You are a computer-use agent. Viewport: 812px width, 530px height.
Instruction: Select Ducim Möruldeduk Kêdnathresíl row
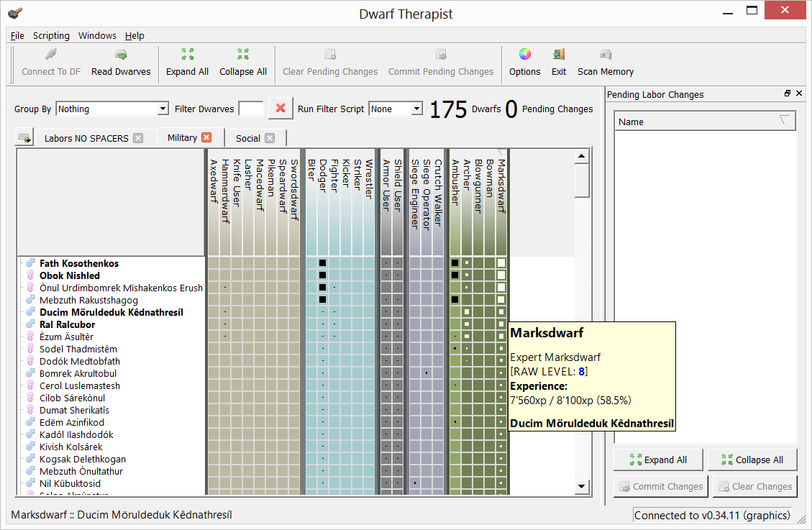click(x=111, y=312)
